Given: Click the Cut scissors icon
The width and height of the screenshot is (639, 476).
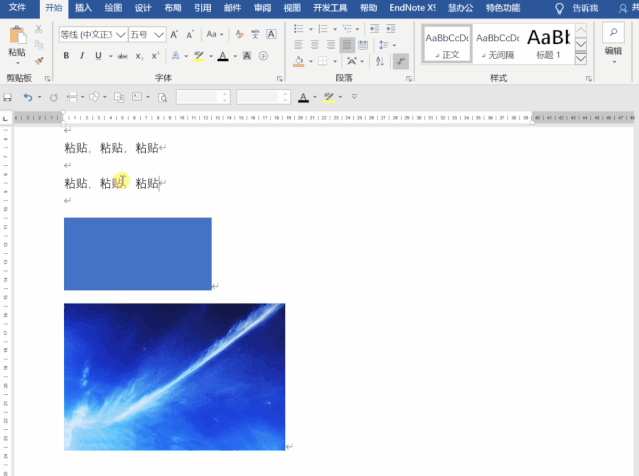Looking at the screenshot, I should coord(40,30).
